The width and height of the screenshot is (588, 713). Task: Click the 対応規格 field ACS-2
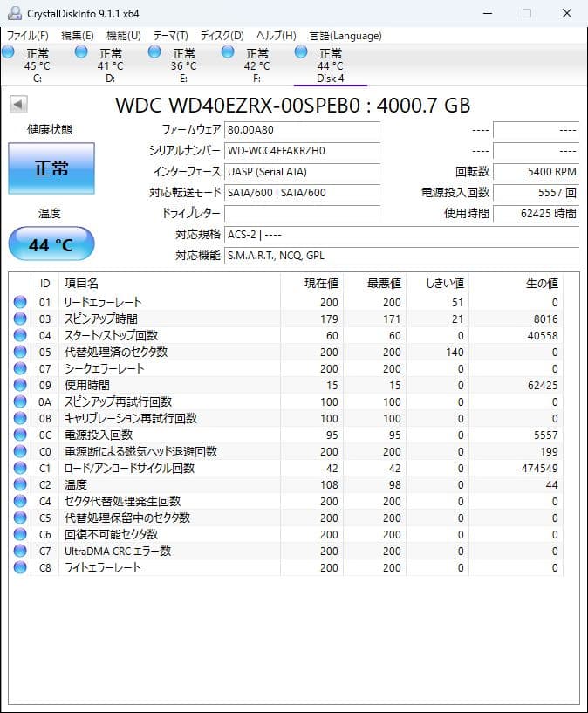point(401,234)
